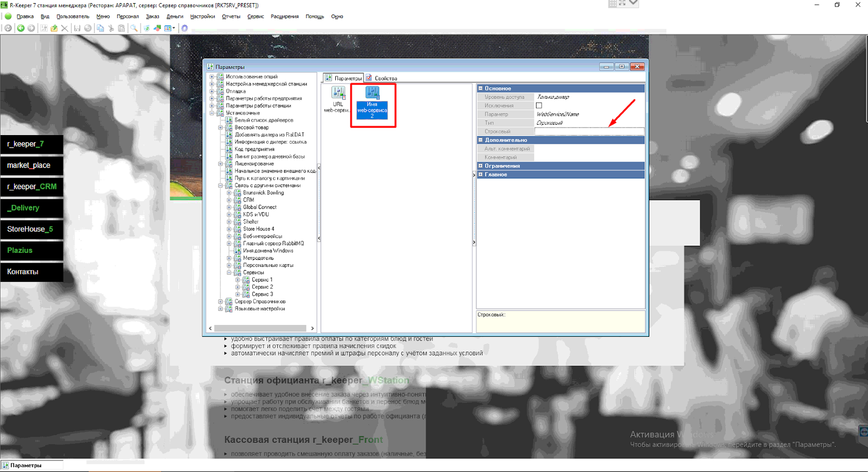868x472 pixels.
Task: Click the Контакты sidebar link
Action: click(x=31, y=272)
